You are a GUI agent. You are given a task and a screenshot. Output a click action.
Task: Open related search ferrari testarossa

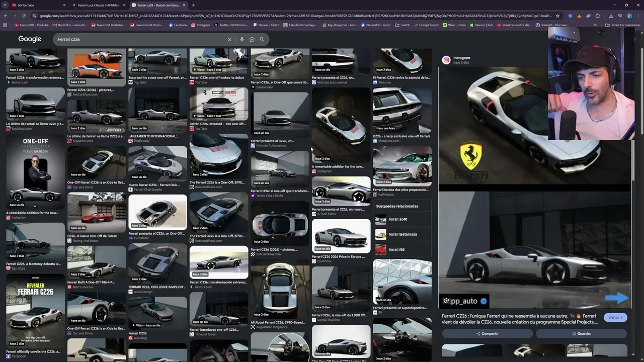click(x=403, y=234)
